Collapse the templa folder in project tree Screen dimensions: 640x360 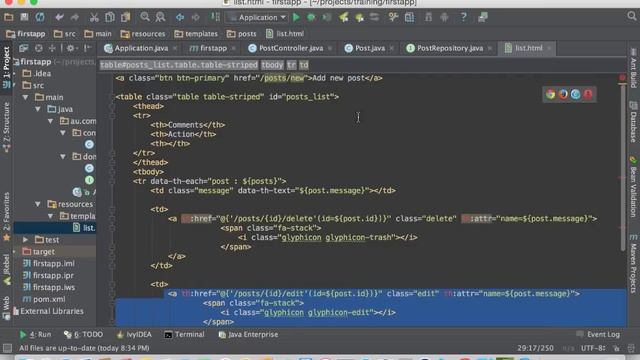tap(50, 216)
